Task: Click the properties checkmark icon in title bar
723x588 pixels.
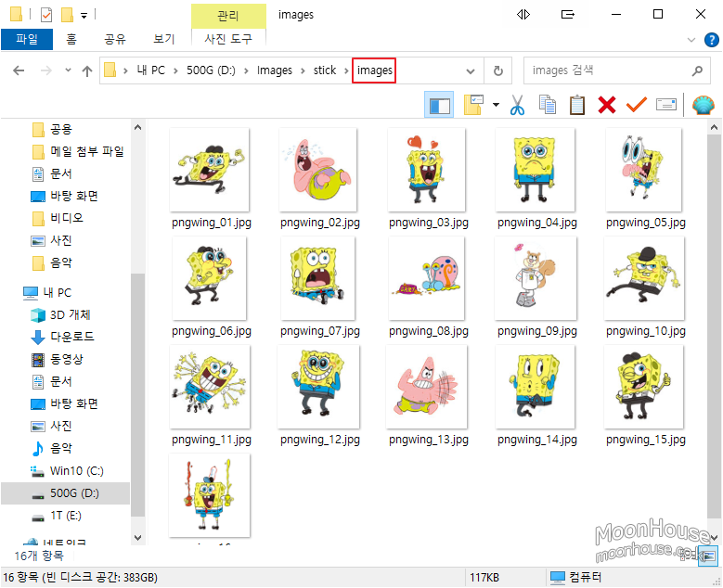Action: pyautogui.click(x=46, y=15)
